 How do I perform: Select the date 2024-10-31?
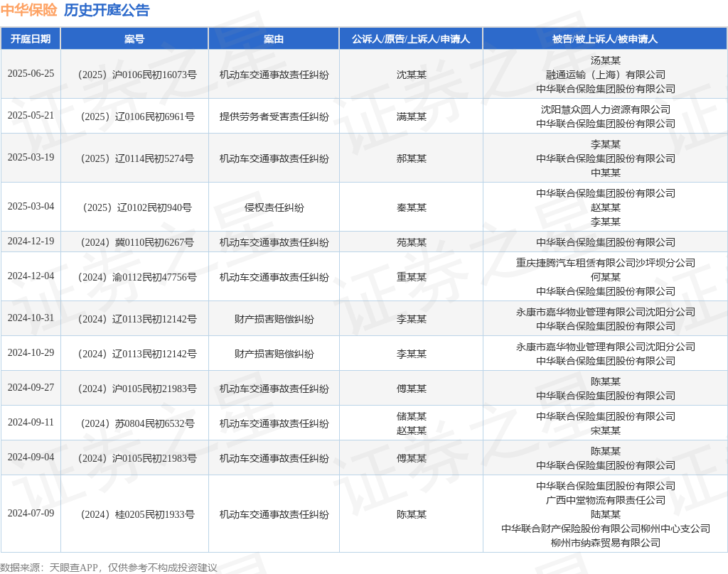[31, 318]
